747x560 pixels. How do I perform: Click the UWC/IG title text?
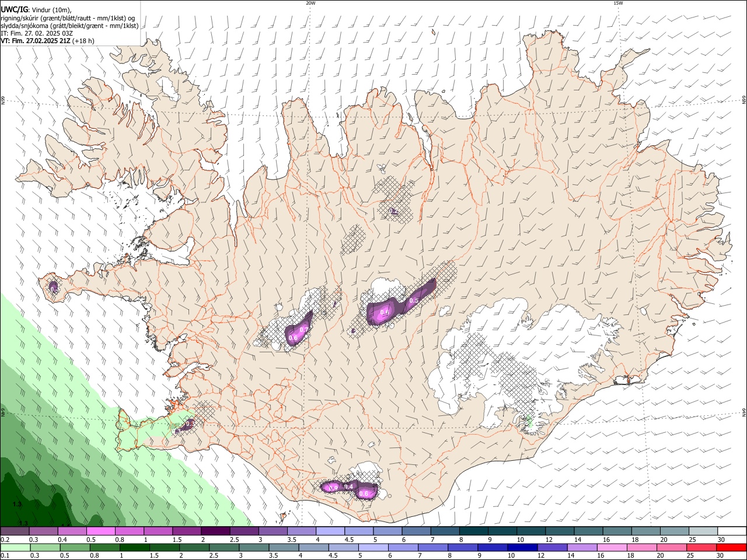14,10
